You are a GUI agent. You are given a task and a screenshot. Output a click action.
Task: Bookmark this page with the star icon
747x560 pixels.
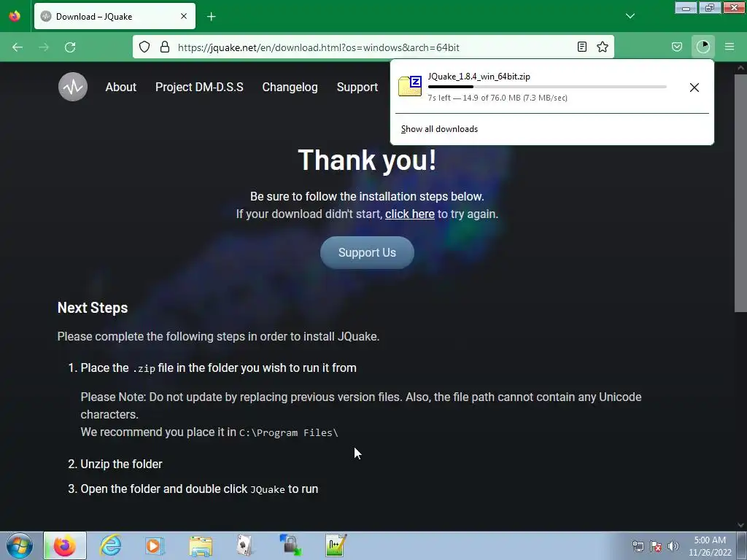coord(603,47)
